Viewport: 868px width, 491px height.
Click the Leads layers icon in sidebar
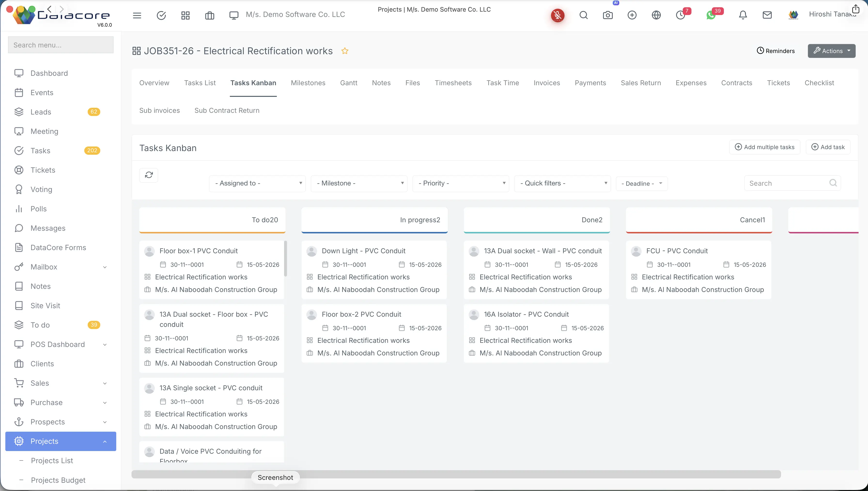tap(19, 112)
